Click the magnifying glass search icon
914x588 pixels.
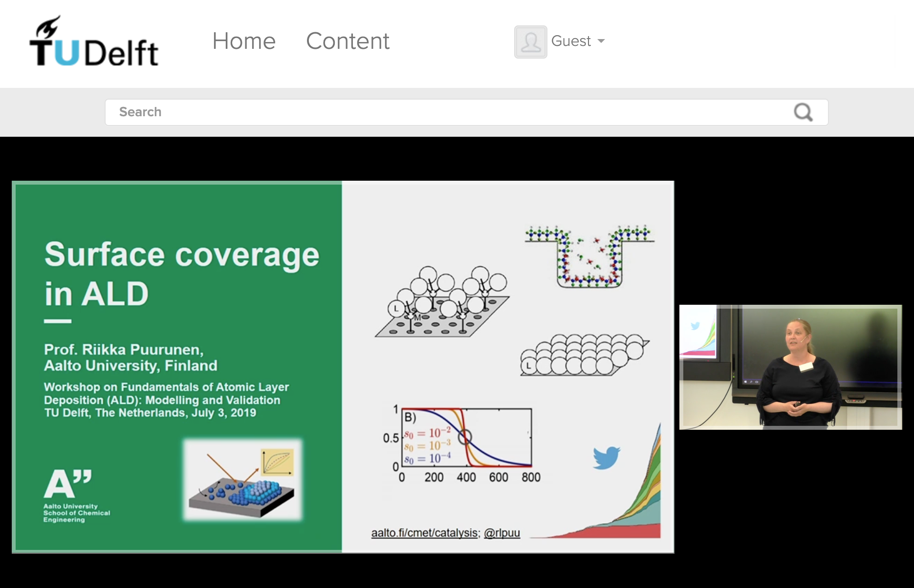(x=803, y=112)
